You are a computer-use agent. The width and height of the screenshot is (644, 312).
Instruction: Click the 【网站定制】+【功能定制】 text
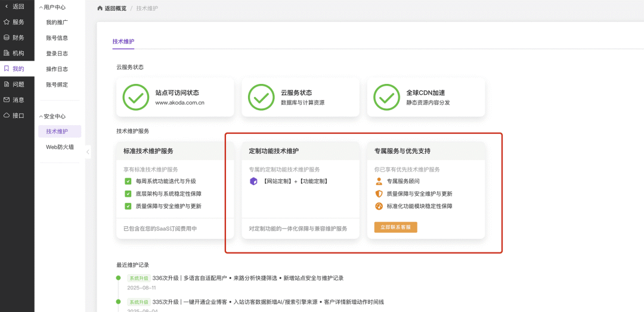(295, 181)
